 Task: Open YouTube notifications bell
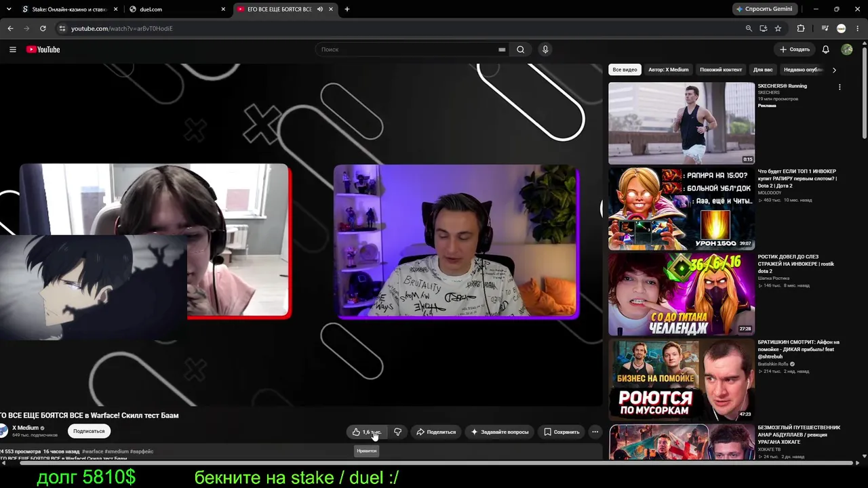coord(825,49)
